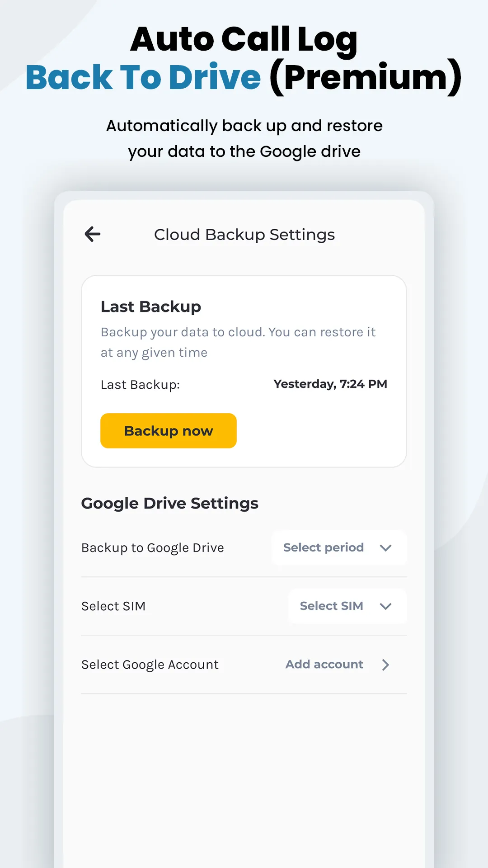Tap the Select Google Account label
The image size is (488, 868).
(150, 665)
